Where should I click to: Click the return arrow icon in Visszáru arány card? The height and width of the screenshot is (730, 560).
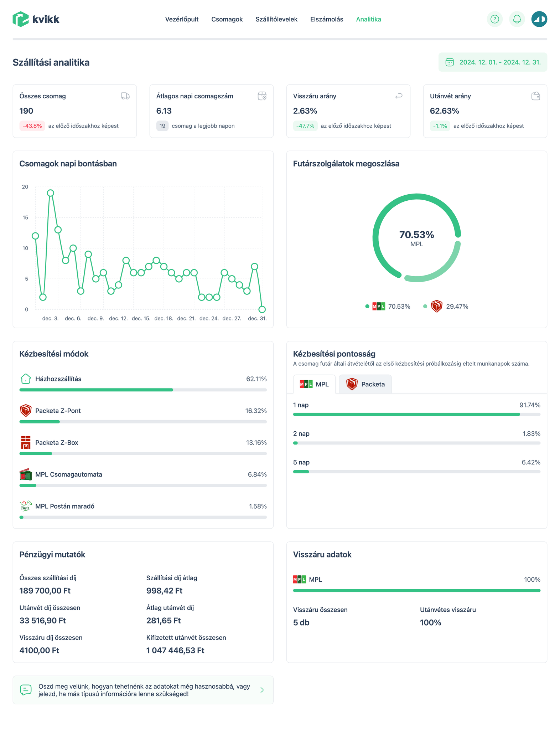tap(399, 96)
